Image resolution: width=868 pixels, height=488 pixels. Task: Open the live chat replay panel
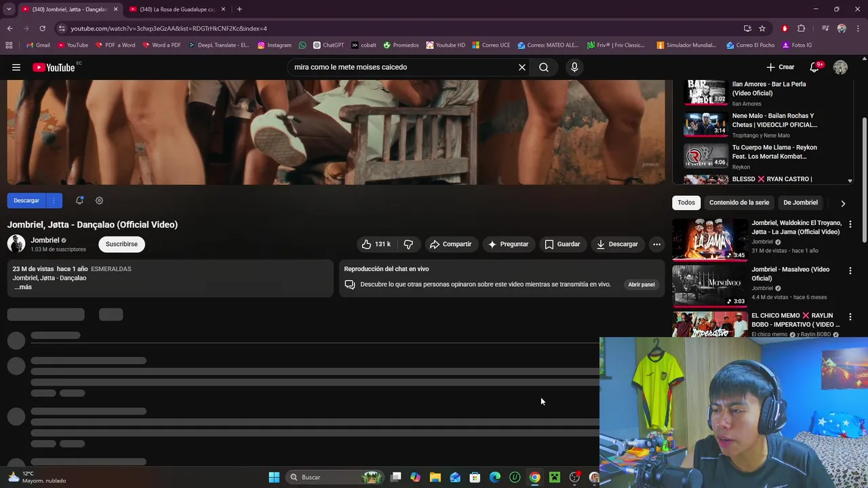coord(641,285)
